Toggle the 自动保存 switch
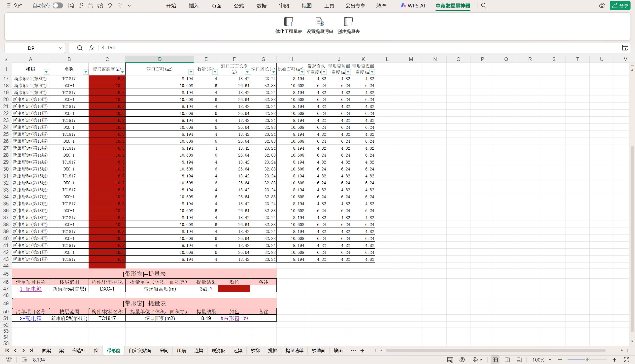Viewport: 635px width, 364px height. tap(58, 5)
